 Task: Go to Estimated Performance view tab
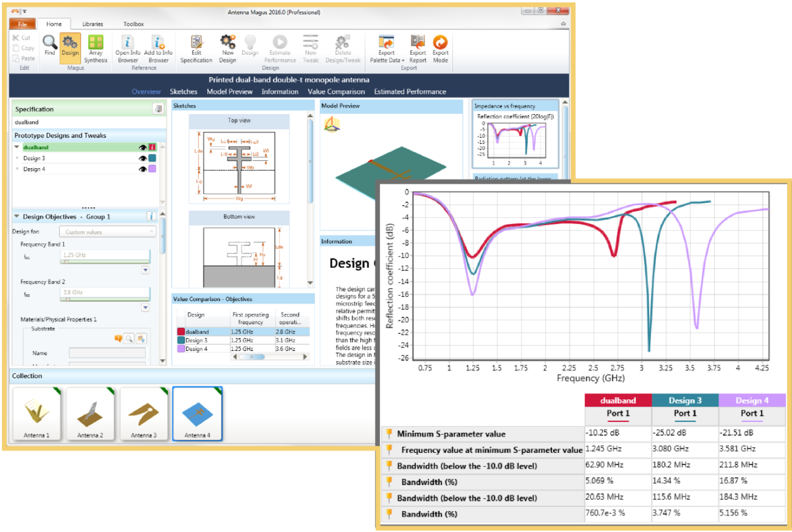coord(410,91)
